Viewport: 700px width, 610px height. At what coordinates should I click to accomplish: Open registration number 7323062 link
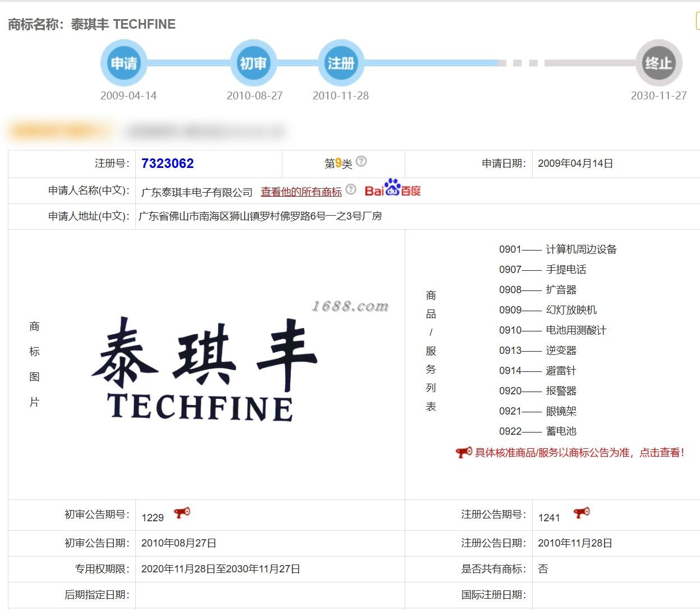tap(167, 163)
